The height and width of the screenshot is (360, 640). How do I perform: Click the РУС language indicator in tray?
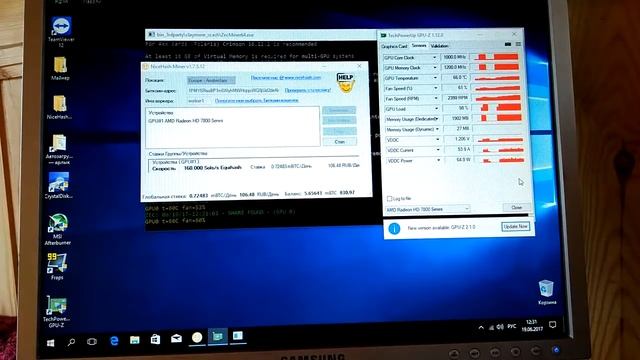click(511, 327)
